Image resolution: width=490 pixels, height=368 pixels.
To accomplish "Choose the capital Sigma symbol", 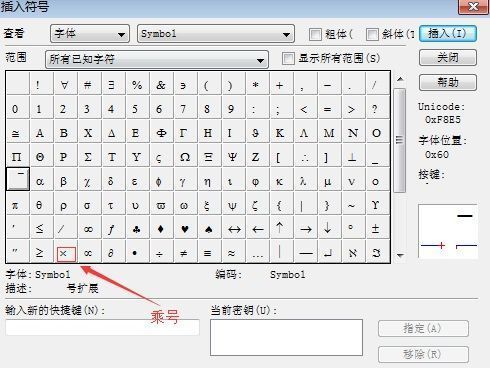I will (x=88, y=157).
